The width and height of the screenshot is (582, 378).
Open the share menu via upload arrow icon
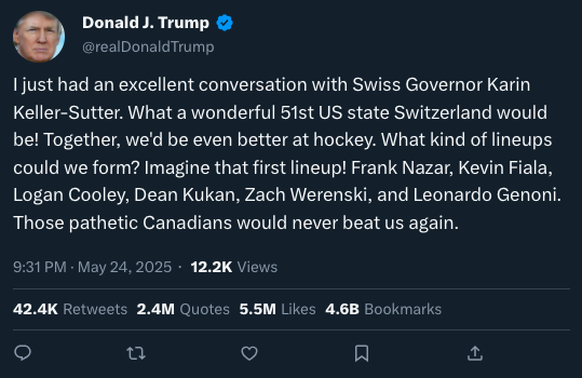[x=475, y=353]
